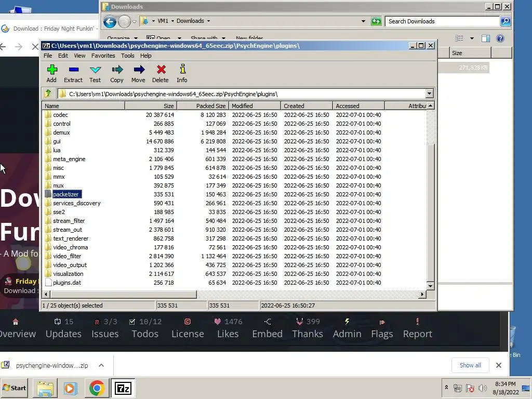The image size is (532, 399).
Task: Click Chrome's stop loading X button
Action: coord(35,46)
